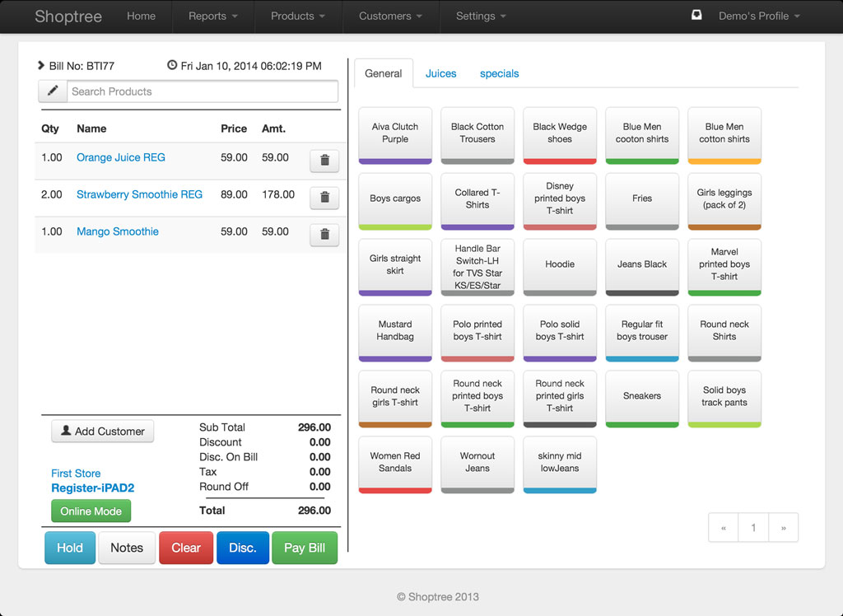
Task: Open the Mango Smoothie item link
Action: 118,232
